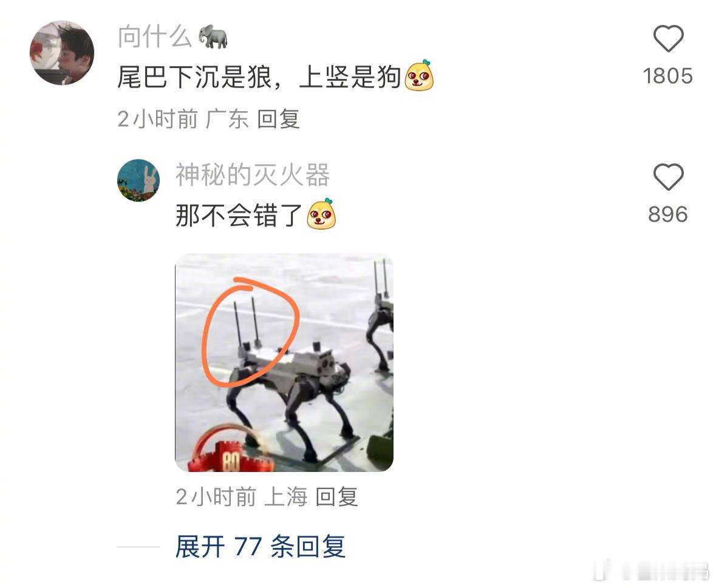The height and width of the screenshot is (588, 716).
Task: Like the reply with 896 likes
Action: (668, 177)
